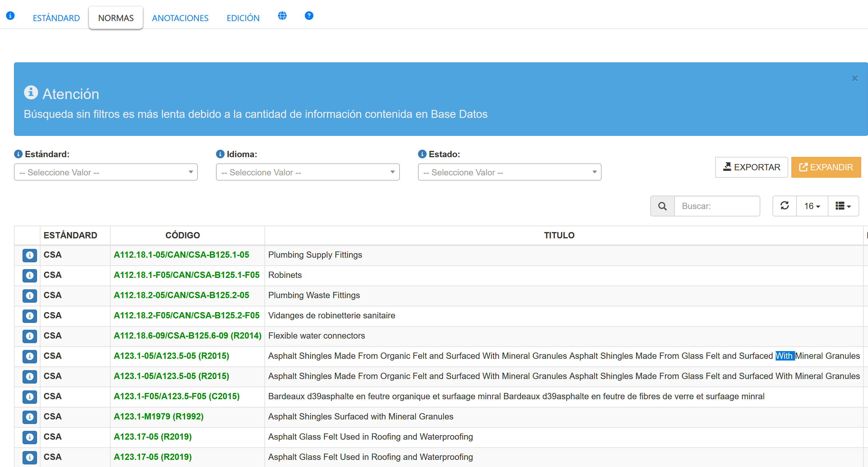Open info icon for Flexible water connectors row

coord(30,336)
